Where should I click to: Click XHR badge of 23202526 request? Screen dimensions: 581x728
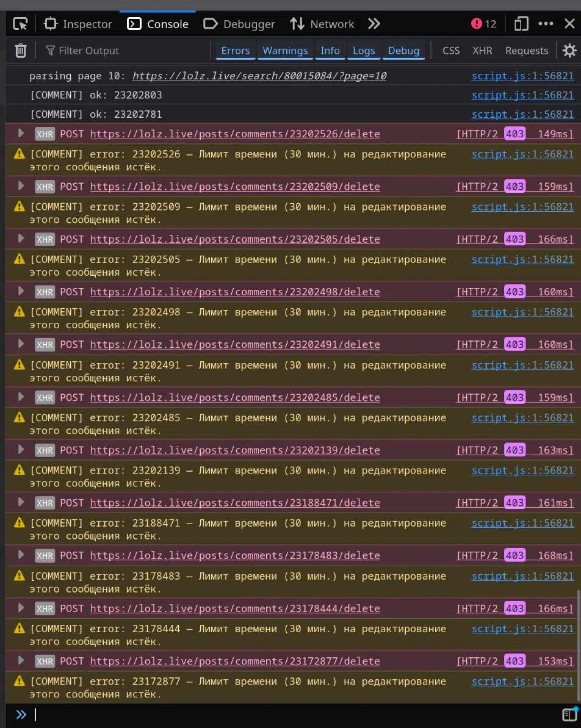point(45,134)
